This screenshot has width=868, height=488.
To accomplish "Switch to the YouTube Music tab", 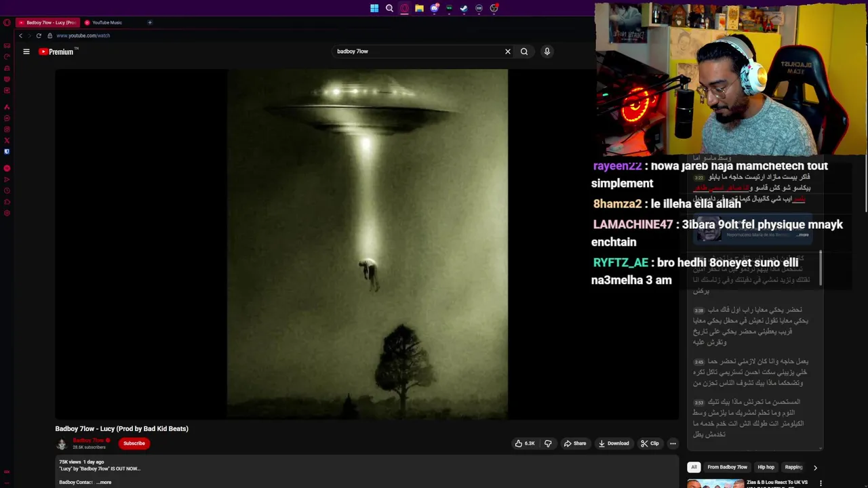I will [107, 22].
